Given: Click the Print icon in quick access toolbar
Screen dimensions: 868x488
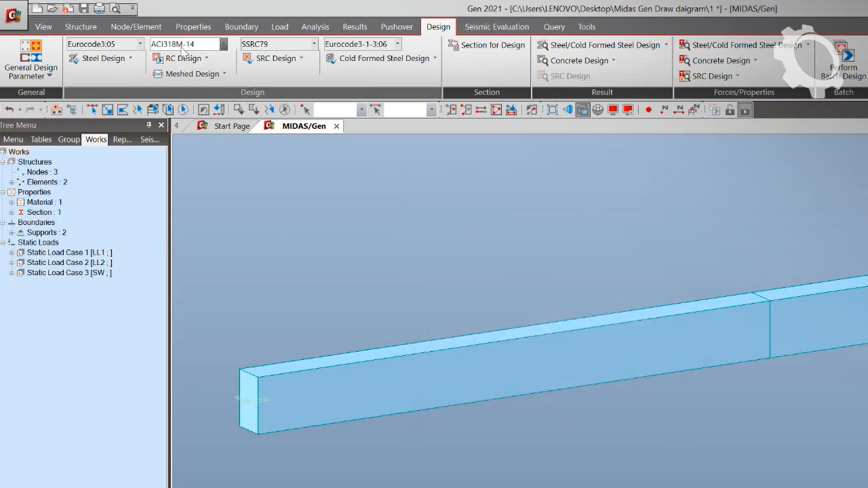Looking at the screenshot, I should [99, 9].
